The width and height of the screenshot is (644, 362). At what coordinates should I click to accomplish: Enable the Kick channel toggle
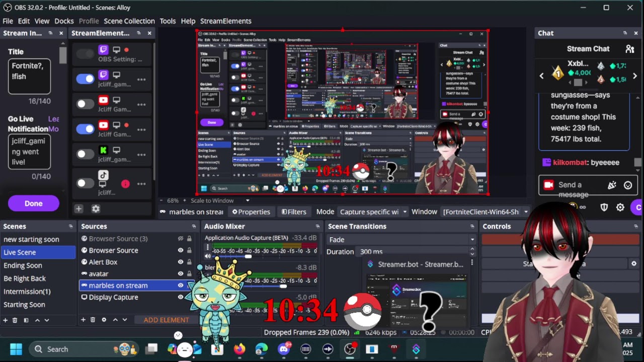pos(85,154)
